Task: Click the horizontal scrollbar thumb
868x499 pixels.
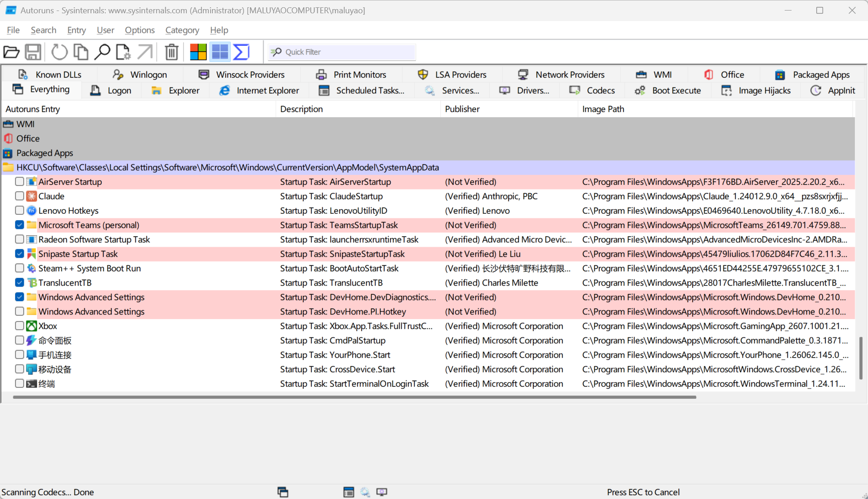Action: (x=355, y=397)
